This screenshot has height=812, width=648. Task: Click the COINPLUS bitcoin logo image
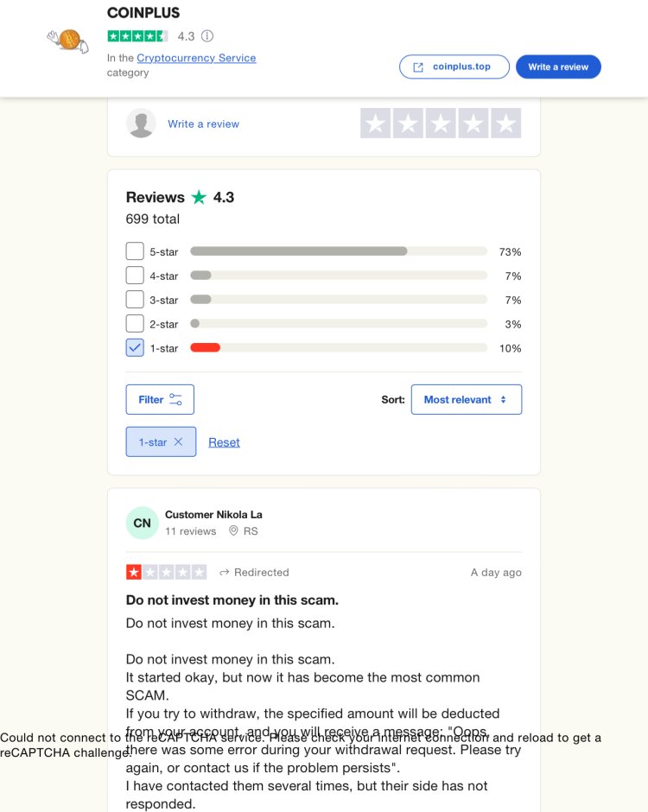(68, 41)
